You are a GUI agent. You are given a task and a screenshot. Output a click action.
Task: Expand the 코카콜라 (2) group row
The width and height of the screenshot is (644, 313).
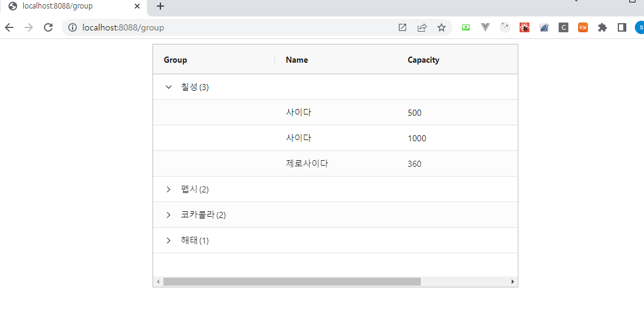tap(168, 214)
